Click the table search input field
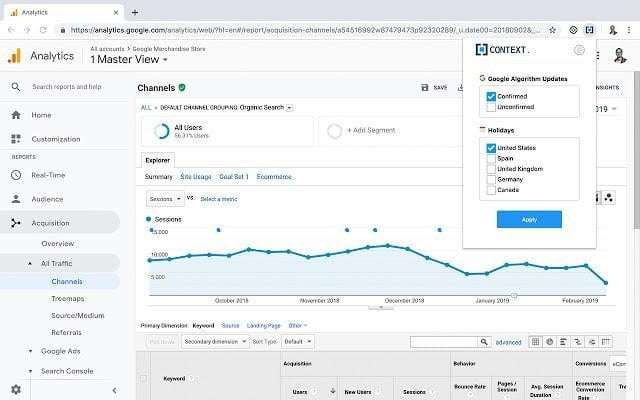 [444, 342]
